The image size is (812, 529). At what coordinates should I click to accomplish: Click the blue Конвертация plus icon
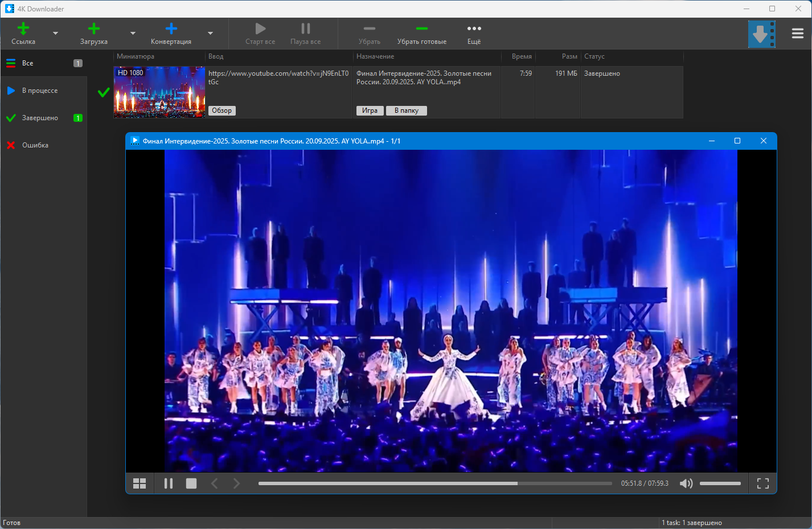pyautogui.click(x=171, y=28)
